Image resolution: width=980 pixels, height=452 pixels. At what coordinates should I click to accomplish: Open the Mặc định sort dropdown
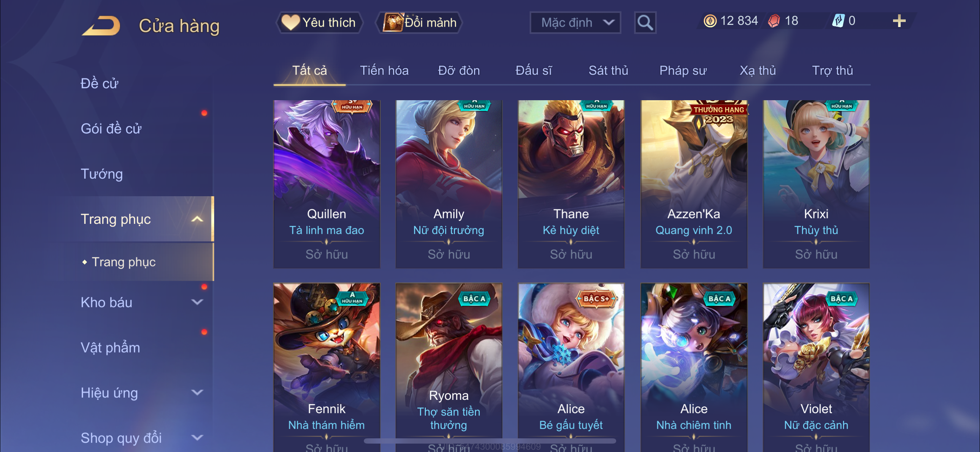coord(575,23)
